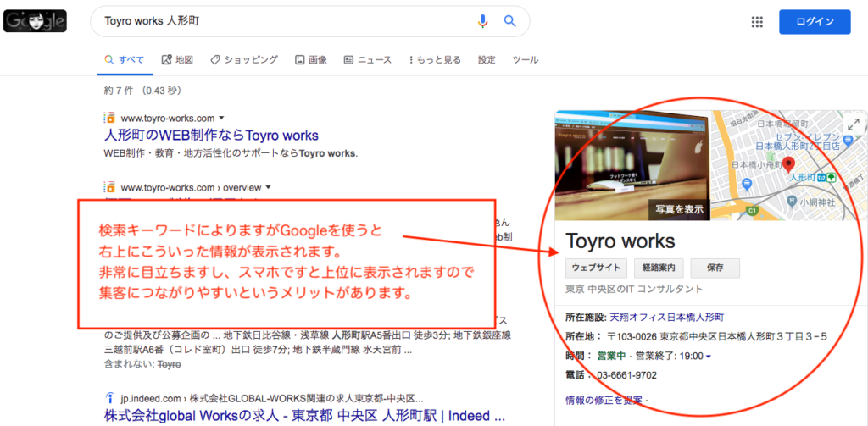Switch to the ニュース tab
The image size is (868, 426).
(x=368, y=60)
